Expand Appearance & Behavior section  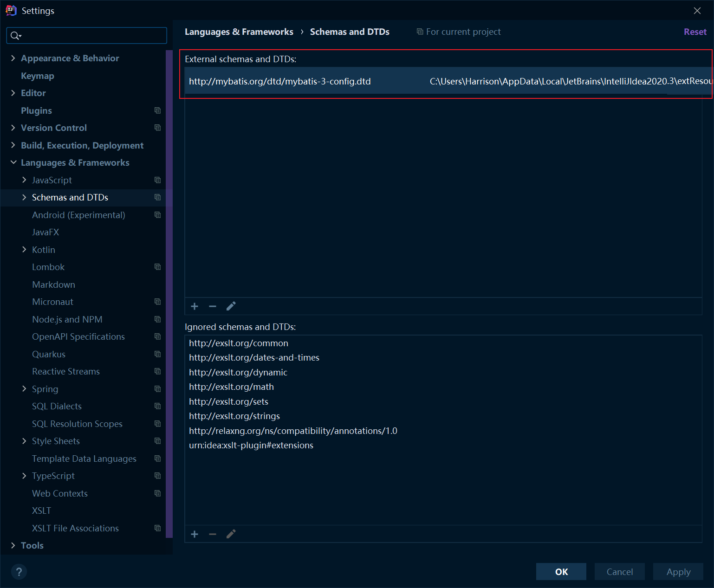pos(13,58)
